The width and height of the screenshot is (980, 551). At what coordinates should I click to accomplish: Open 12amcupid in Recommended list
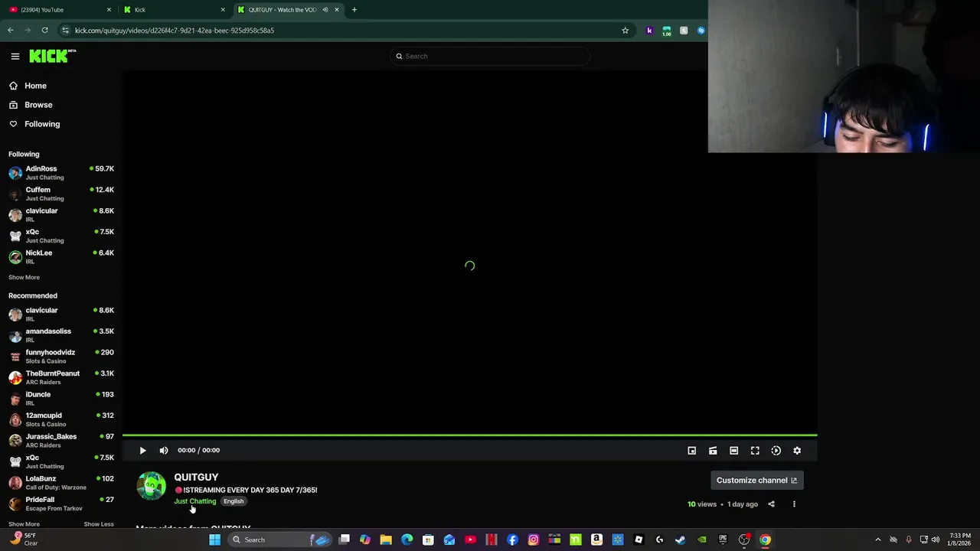pos(61,419)
